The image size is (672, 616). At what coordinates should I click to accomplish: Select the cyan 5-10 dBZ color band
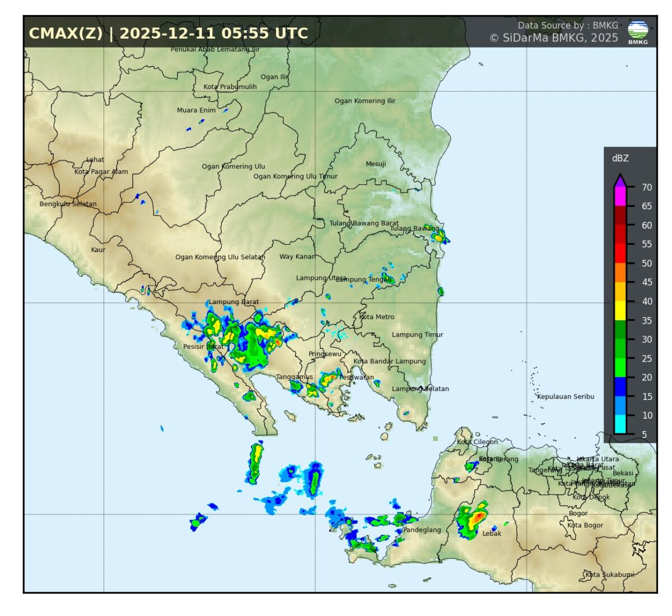click(x=620, y=424)
